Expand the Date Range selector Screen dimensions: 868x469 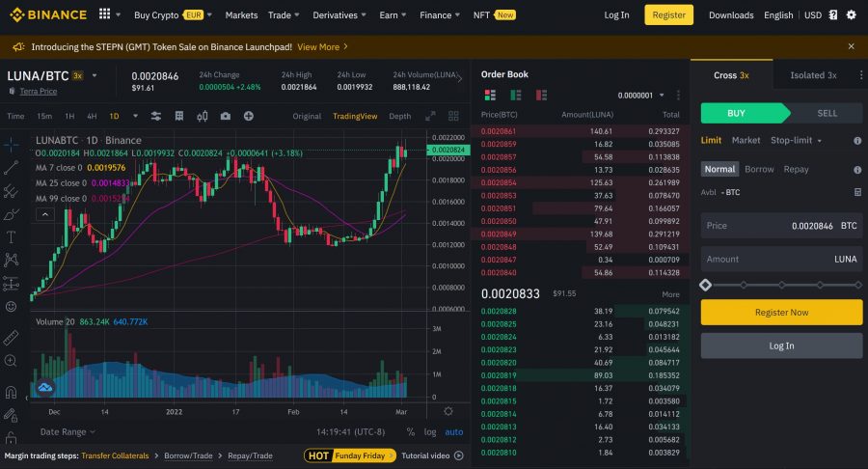click(x=68, y=432)
